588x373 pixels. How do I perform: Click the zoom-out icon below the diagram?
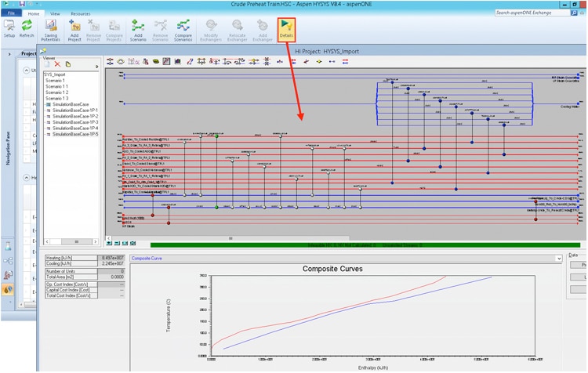[x=117, y=243]
